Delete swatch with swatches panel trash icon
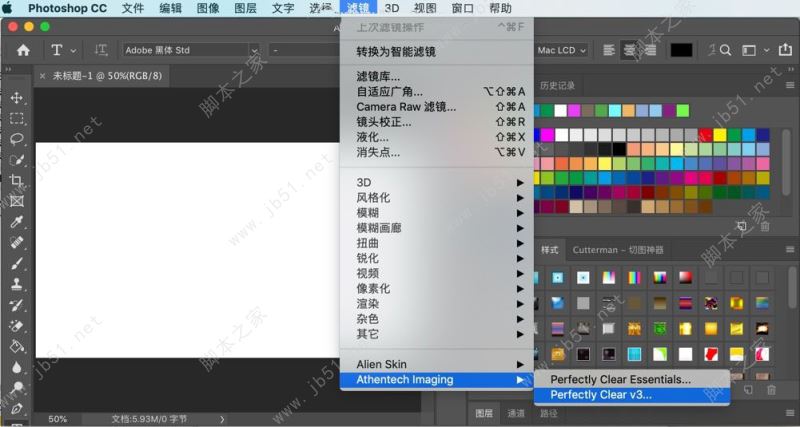The height and width of the screenshot is (427, 800). (x=765, y=226)
